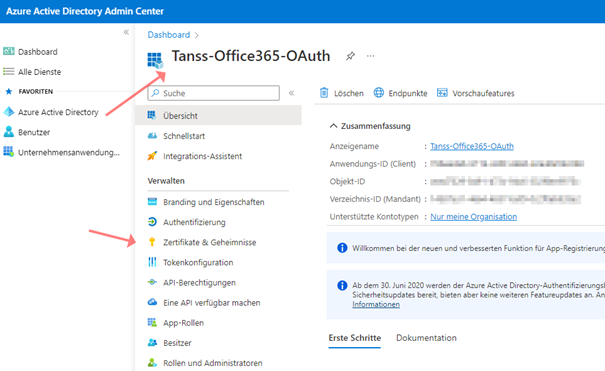Click chevron after Dashboard breadcrumb
This screenshot has width=605, height=371.
click(197, 35)
